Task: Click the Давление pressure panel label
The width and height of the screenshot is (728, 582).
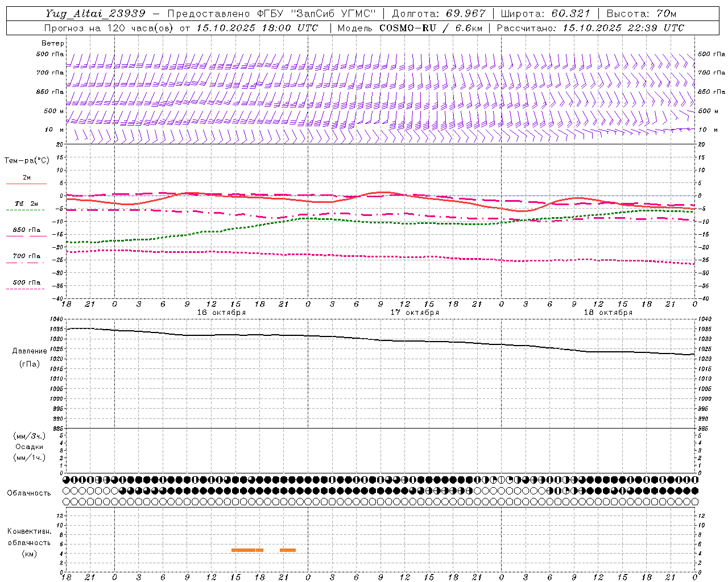Action: (x=30, y=351)
